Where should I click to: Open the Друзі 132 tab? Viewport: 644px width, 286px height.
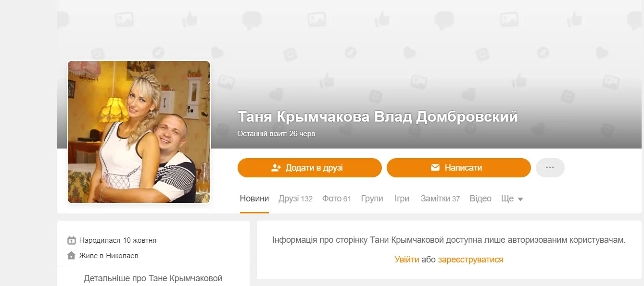pyautogui.click(x=295, y=199)
